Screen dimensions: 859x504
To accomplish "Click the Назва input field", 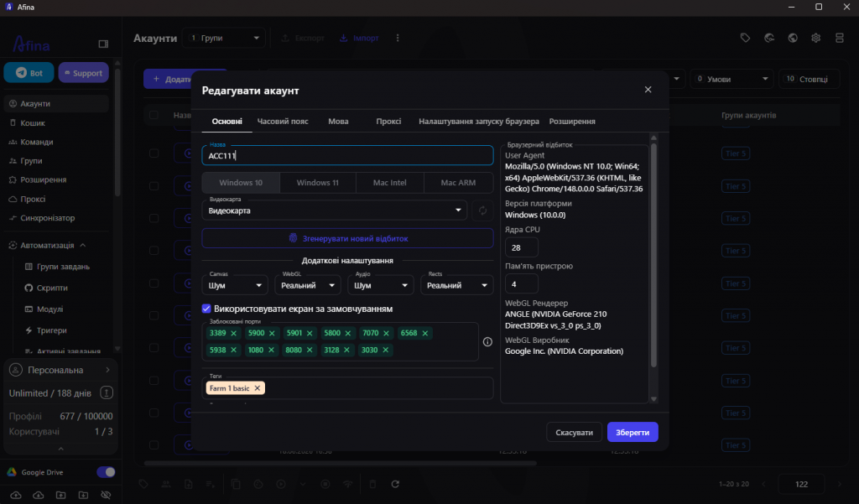I will pos(347,156).
